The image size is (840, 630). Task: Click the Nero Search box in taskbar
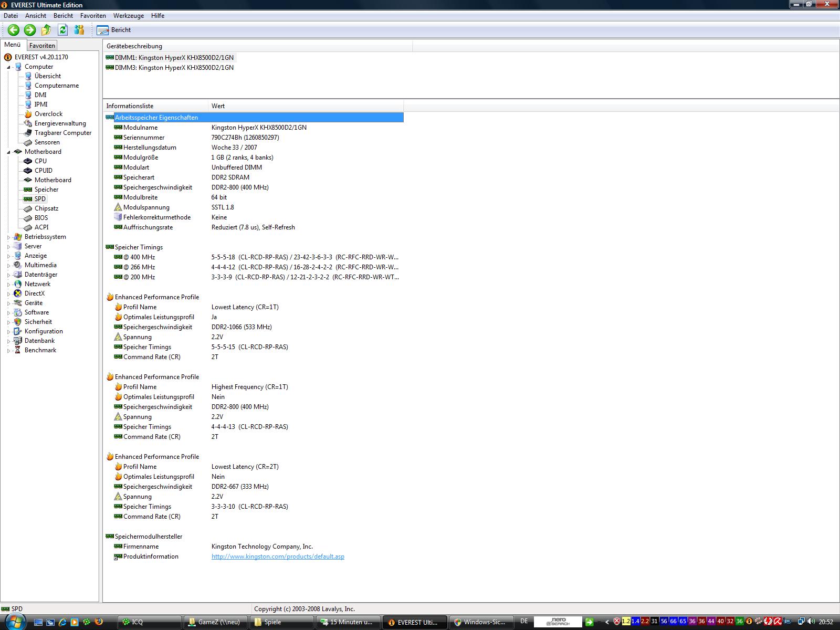[558, 622]
